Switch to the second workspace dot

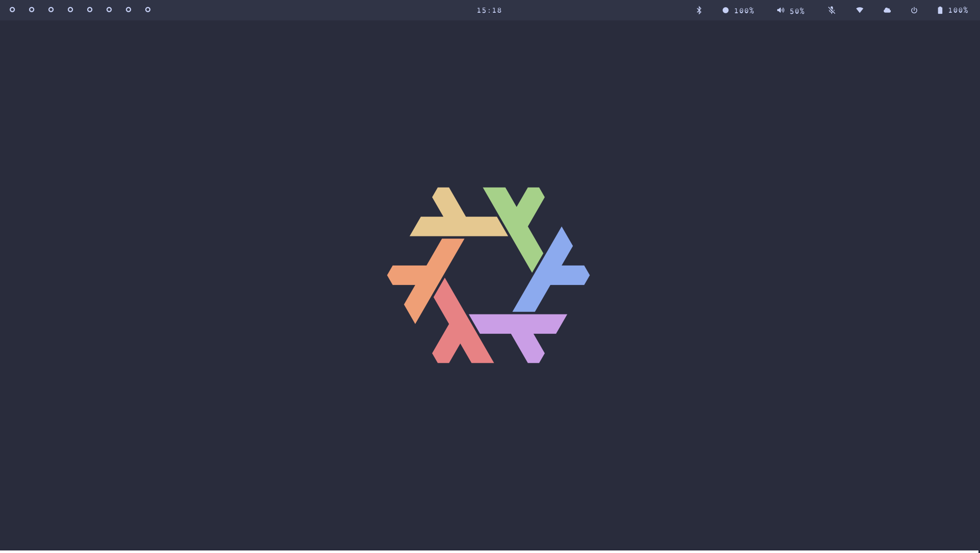pos(31,9)
